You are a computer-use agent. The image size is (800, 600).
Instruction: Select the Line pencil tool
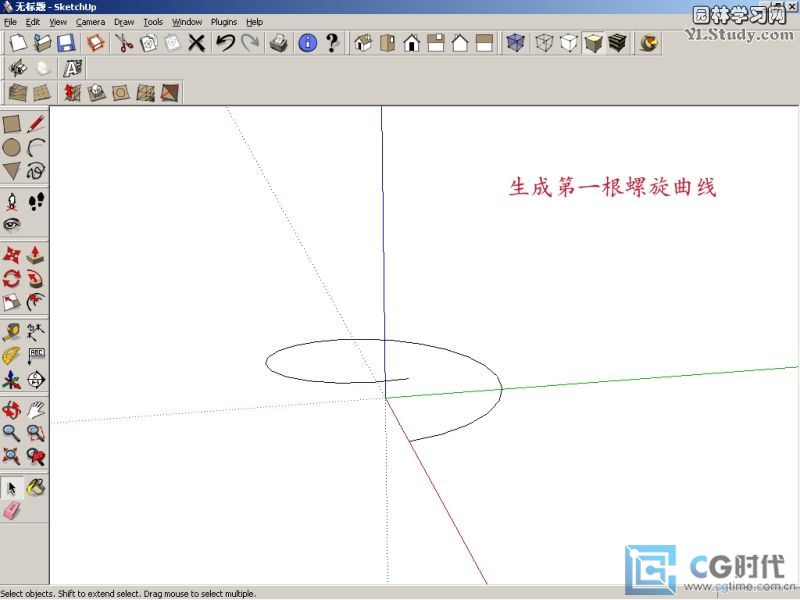click(x=36, y=124)
